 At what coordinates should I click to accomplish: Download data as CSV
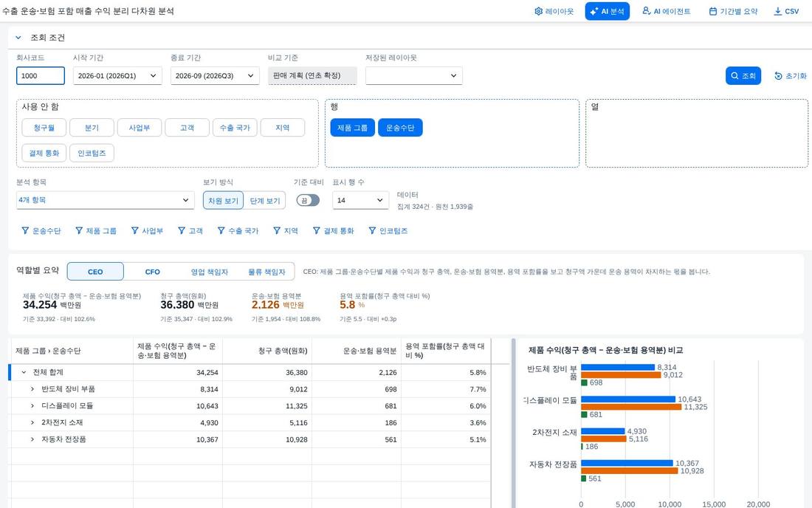(786, 11)
